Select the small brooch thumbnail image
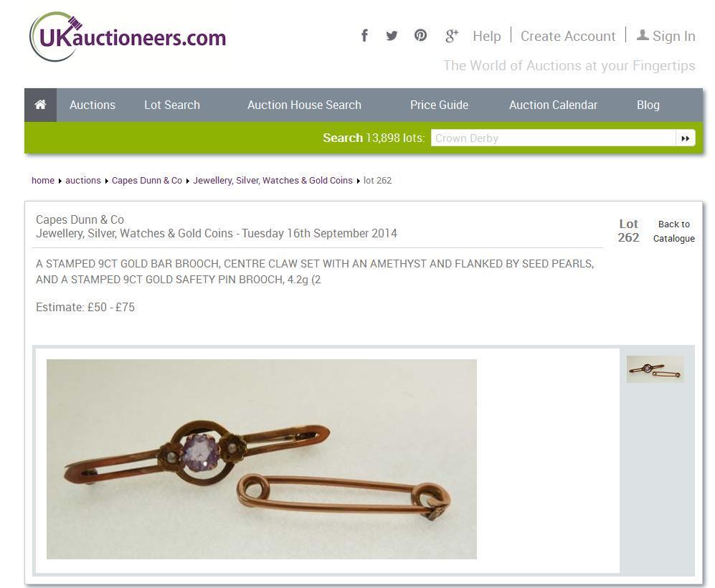Screen dimensions: 715x588 pos(655,369)
